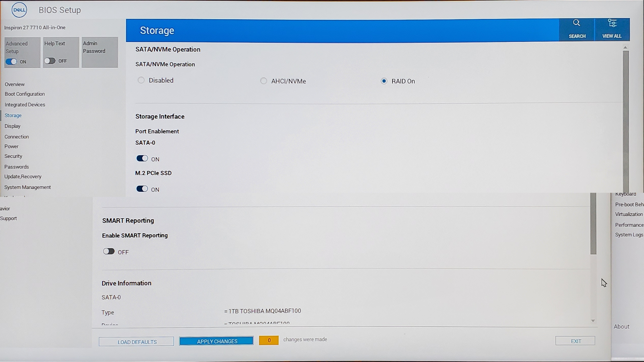Click the Load Defaults button
Viewport: 644px width, 362px height.
click(x=136, y=341)
